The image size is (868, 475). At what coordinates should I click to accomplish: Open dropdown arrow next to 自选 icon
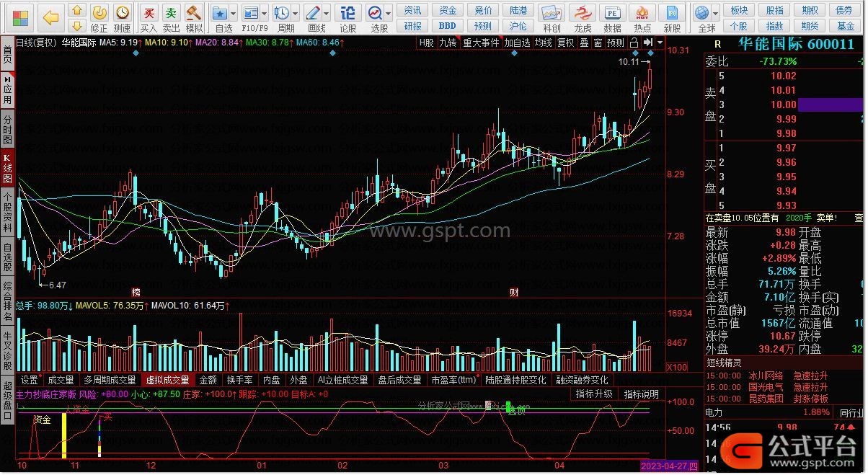click(234, 14)
